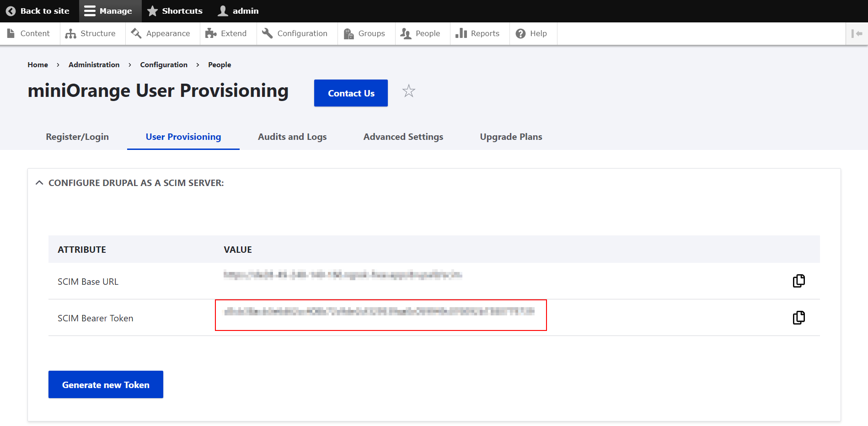
Task: Switch to the Register/Login tab
Action: point(77,137)
